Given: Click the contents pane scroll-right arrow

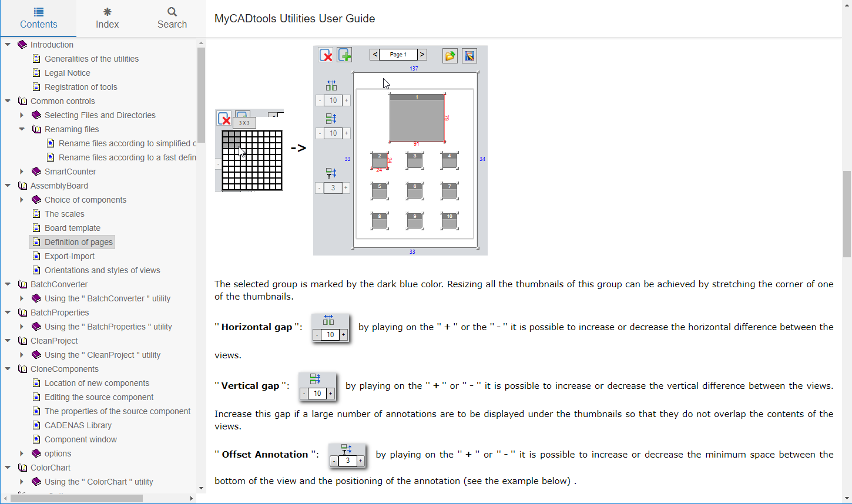Looking at the screenshot, I should pyautogui.click(x=191, y=498).
